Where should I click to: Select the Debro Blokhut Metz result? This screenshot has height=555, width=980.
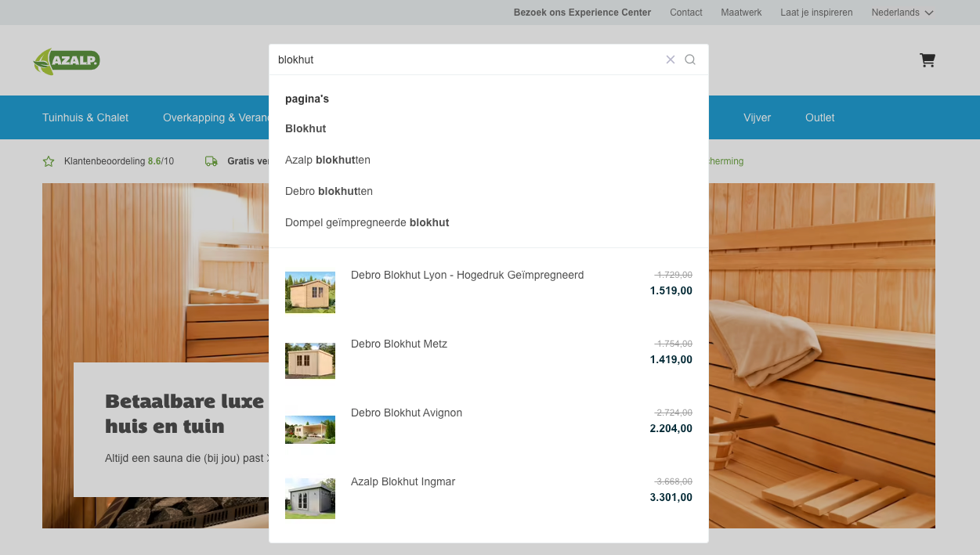(399, 344)
